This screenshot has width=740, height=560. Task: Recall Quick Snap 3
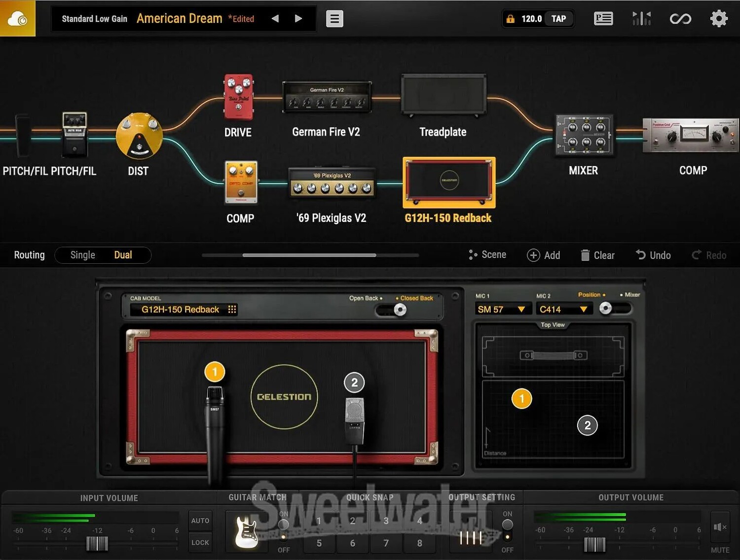pos(386,521)
